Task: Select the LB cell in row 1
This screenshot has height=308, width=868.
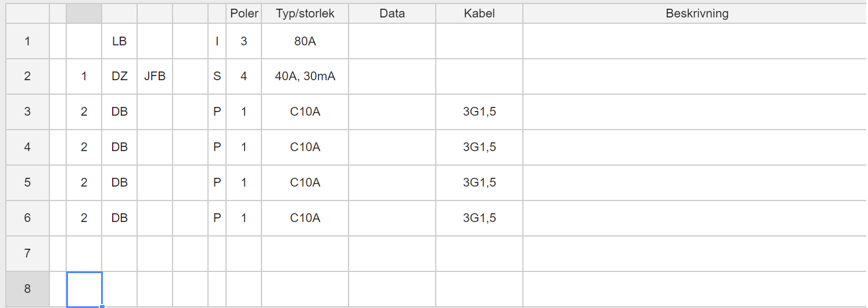Action: (x=120, y=41)
